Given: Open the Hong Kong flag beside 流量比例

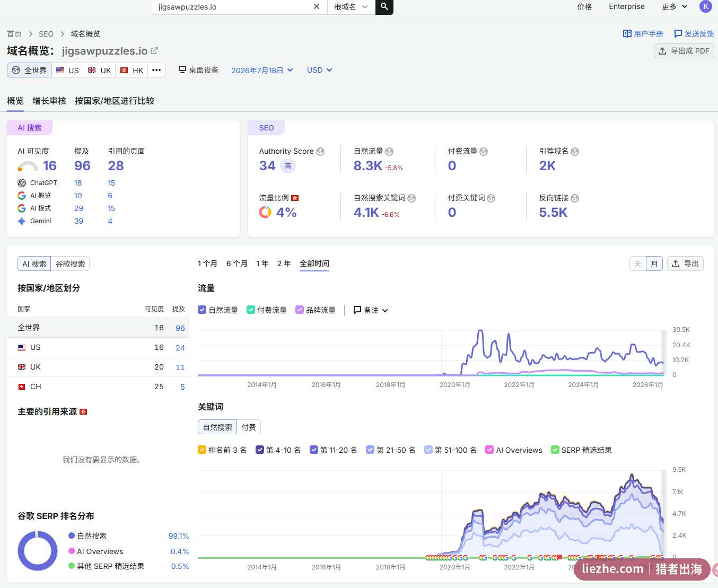Looking at the screenshot, I should (295, 198).
